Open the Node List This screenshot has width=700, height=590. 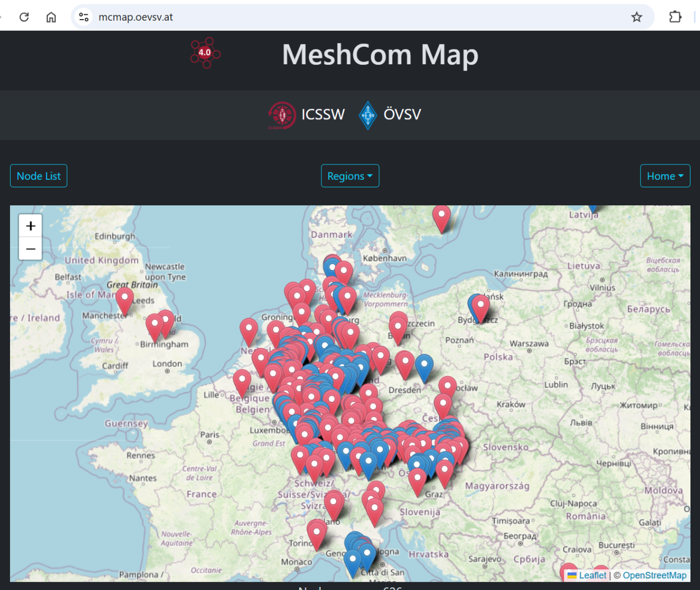38,176
